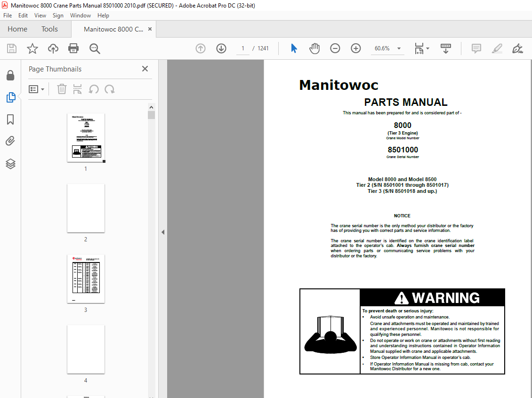The width and height of the screenshot is (532, 398).
Task: Select the Manitowoc 8000 document tab
Action: click(113, 29)
